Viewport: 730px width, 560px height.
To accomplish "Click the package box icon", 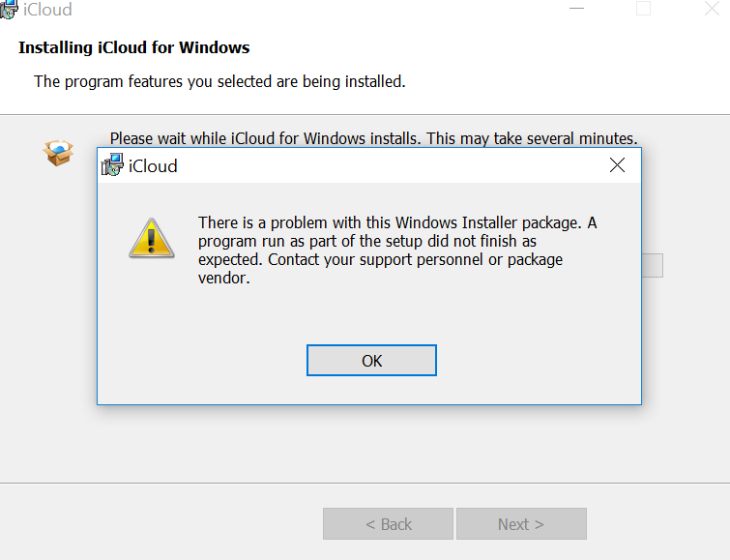I will click(59, 152).
